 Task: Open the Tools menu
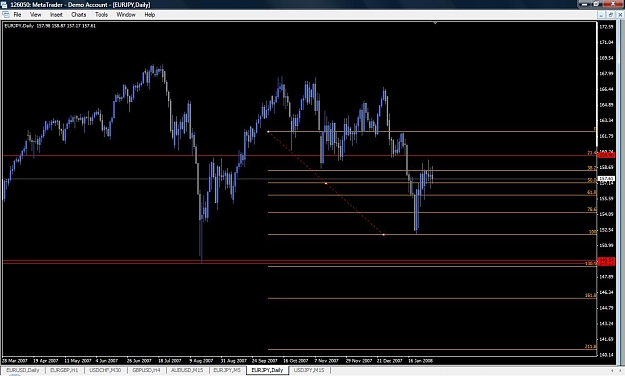click(x=101, y=15)
